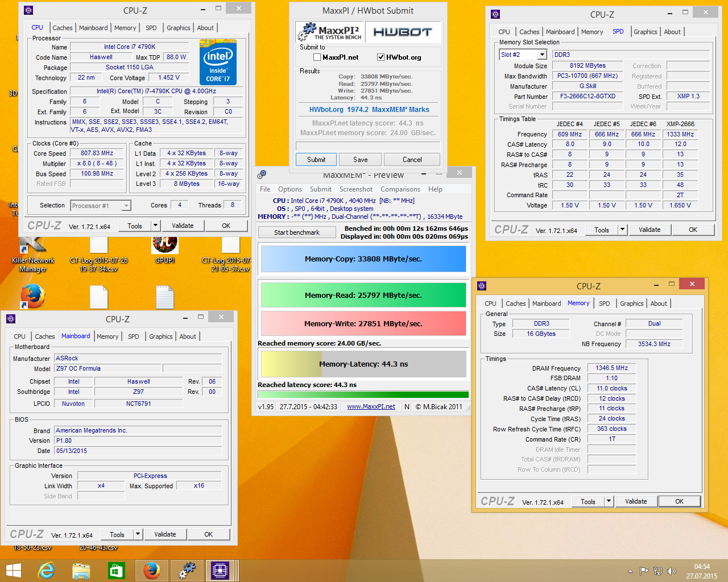Click OK in CPU-Z SPD window
Screen dimensions: 728x582
[x=693, y=230]
